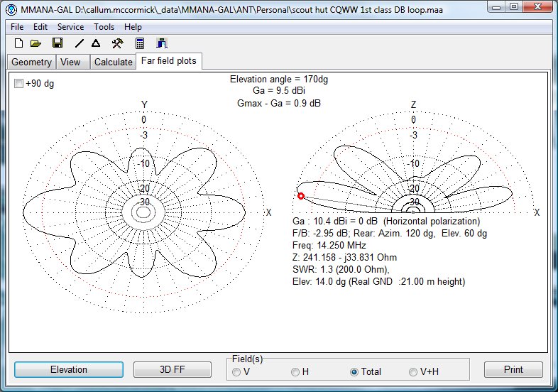Pick the V+H field radio button
Viewport: 558px width, 392px height.
(413, 372)
